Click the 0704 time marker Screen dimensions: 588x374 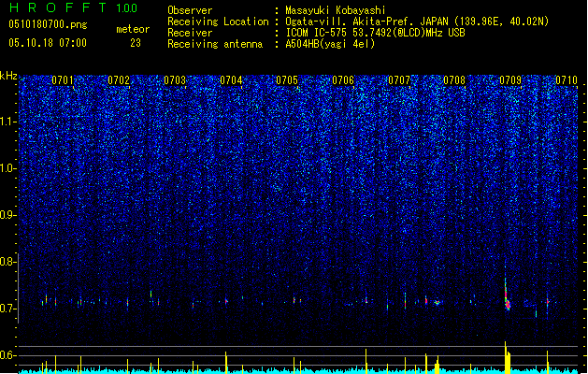[x=231, y=80]
